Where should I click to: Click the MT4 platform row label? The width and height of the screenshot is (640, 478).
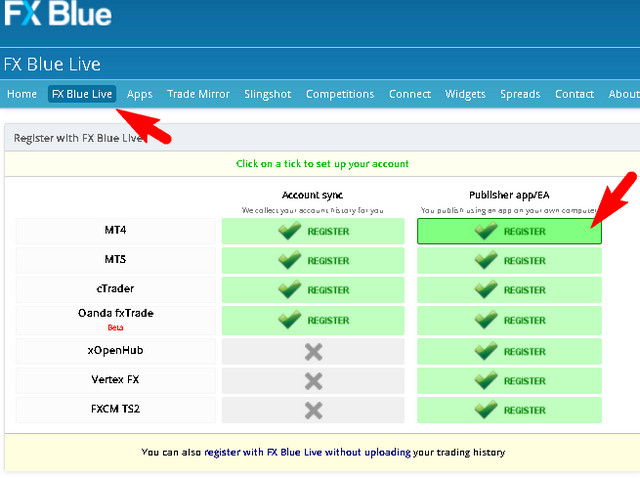(x=116, y=230)
